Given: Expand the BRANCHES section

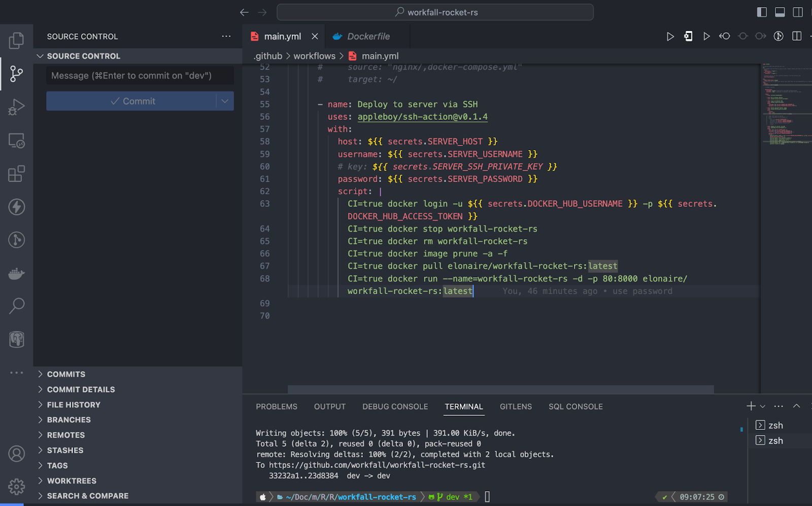Looking at the screenshot, I should [69, 420].
